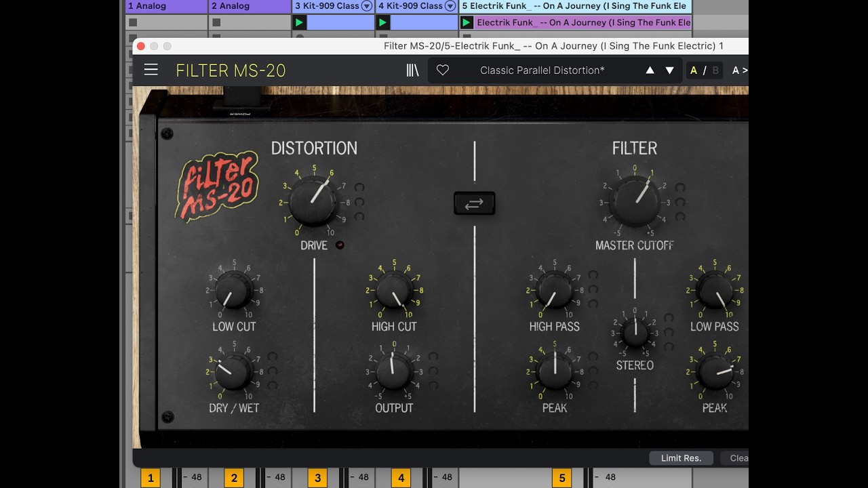Expand track 4 Kit-909 Class chevron
Image resolution: width=868 pixels, height=488 pixels.
point(450,6)
